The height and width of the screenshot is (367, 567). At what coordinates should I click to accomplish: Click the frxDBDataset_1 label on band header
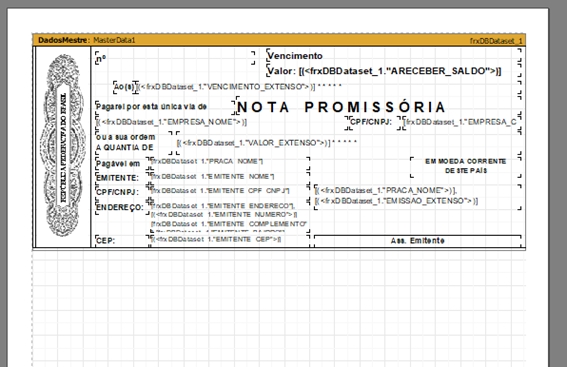[x=496, y=41]
